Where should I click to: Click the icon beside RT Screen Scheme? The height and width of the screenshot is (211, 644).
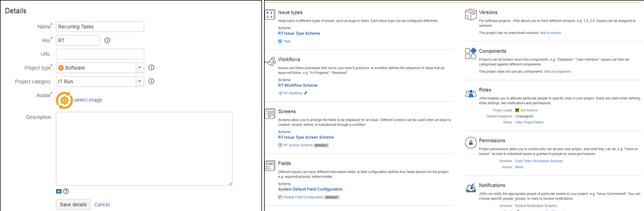[x=280, y=145]
